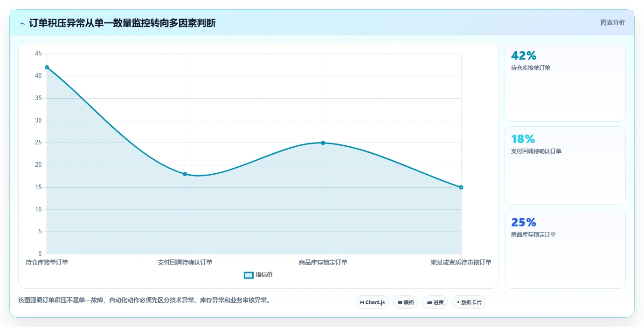644x327 pixels.
Task: Select the 25% 商品库存锁定订单 card
Action: pos(565,249)
